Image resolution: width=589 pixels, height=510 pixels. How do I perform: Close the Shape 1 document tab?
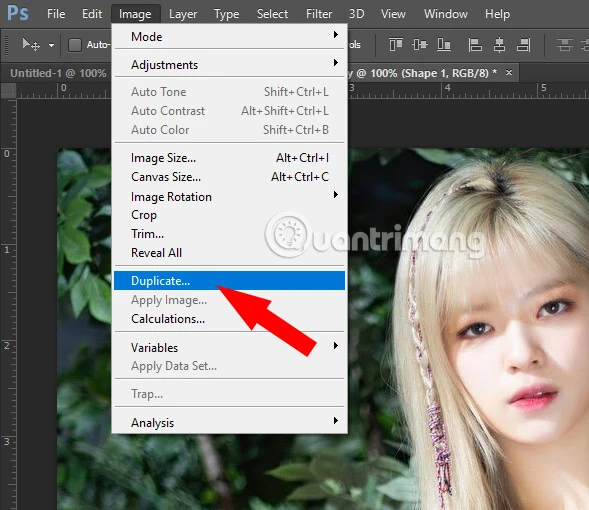pos(509,72)
